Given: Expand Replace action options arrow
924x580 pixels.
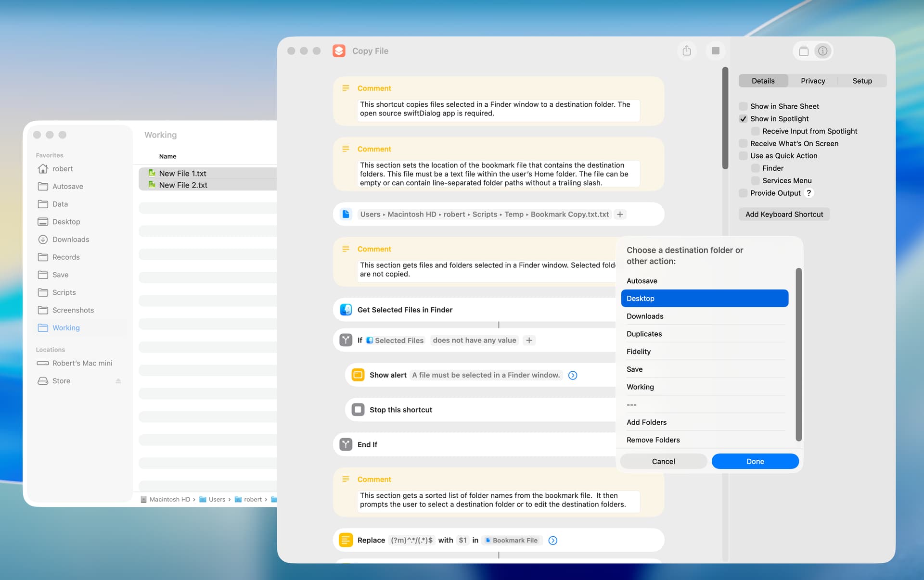Looking at the screenshot, I should pyautogui.click(x=553, y=541).
